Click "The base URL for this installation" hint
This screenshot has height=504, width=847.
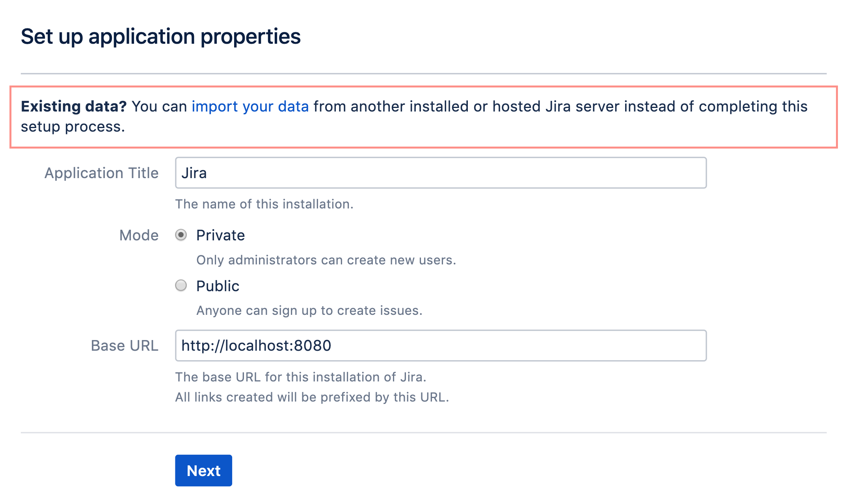[x=300, y=377]
